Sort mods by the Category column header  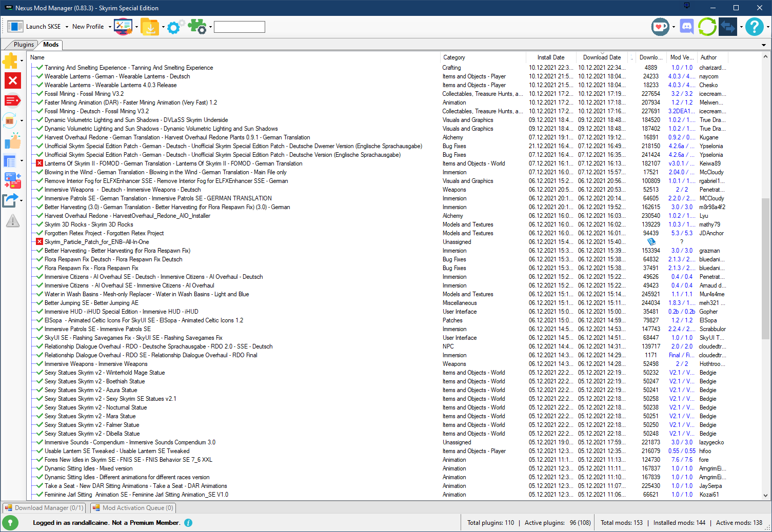tap(454, 57)
